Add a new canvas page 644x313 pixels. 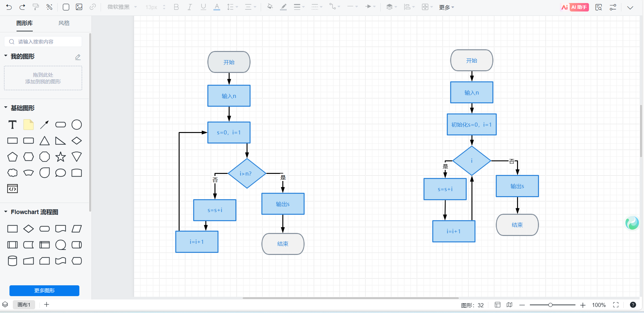(x=47, y=305)
